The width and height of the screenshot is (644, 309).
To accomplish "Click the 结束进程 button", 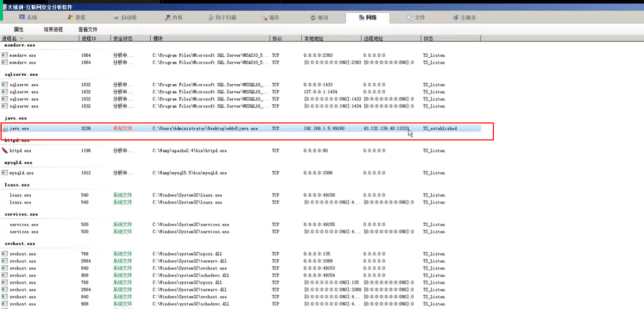I will [53, 30].
